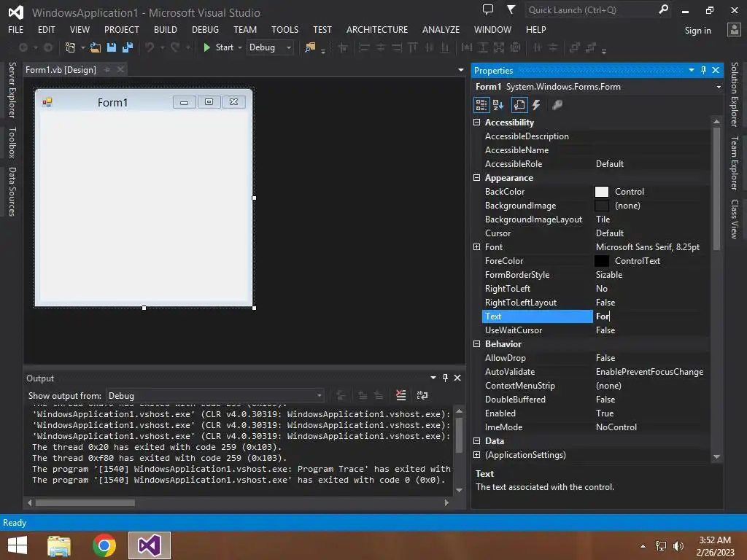Click the BackgroundImage (none) preview swatch
The width and height of the screenshot is (747, 560).
(602, 206)
